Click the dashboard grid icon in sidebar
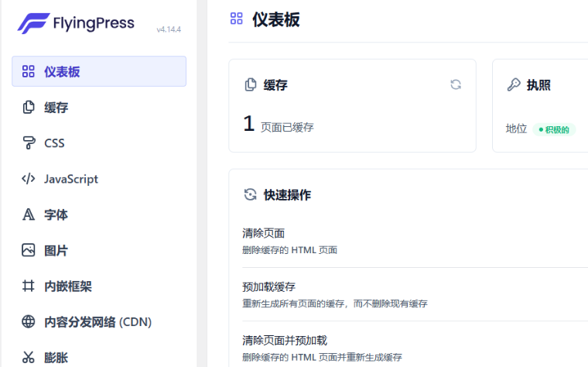Screen dimensions: 588x367 tap(29, 71)
